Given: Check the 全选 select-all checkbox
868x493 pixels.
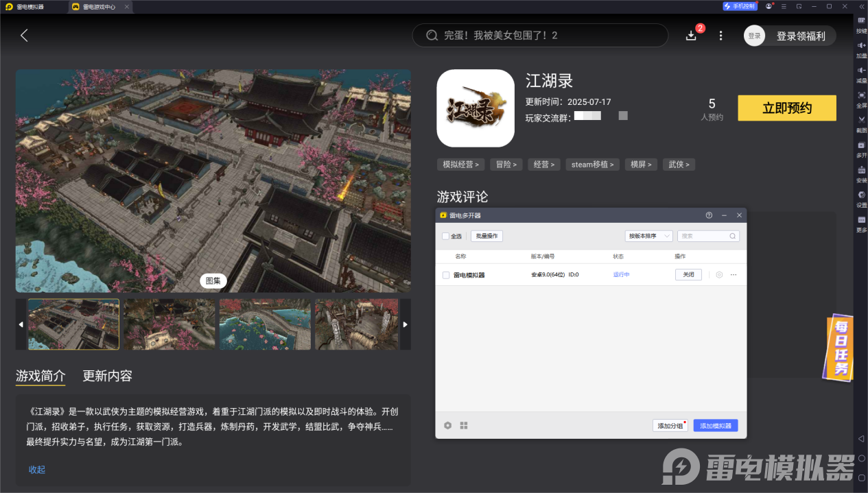Looking at the screenshot, I should (445, 236).
